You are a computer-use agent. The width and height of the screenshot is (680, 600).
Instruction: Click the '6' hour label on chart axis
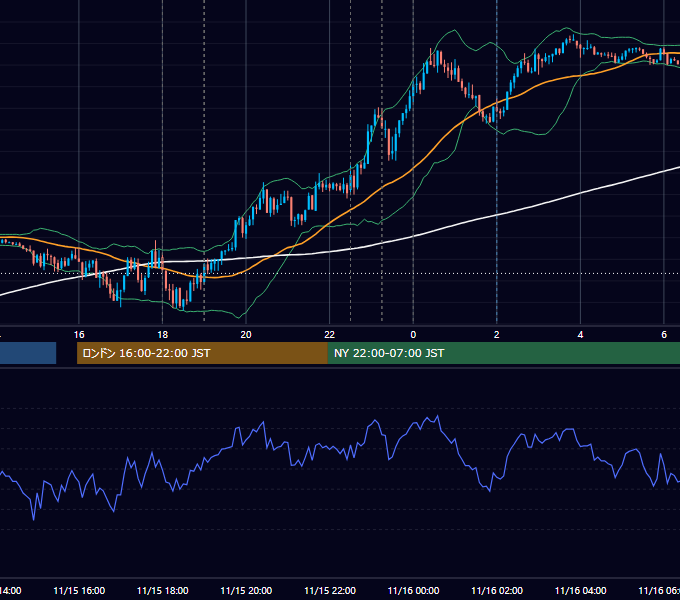coord(664,335)
